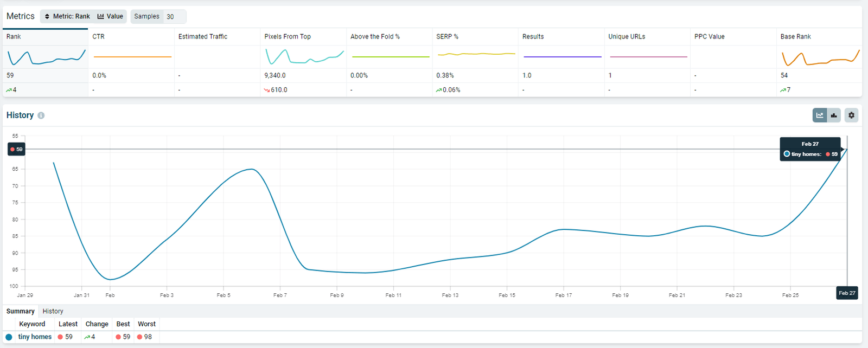Click the Base Rank sparkline
Image resolution: width=868 pixels, height=348 pixels.
click(820, 57)
